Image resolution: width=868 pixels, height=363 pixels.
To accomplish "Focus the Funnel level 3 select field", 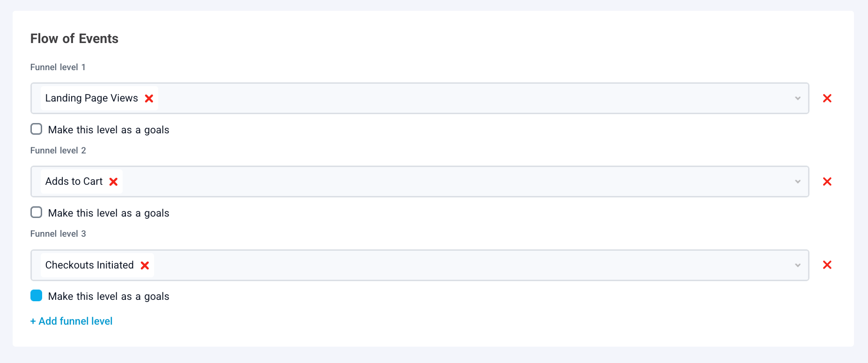I will click(468, 265).
